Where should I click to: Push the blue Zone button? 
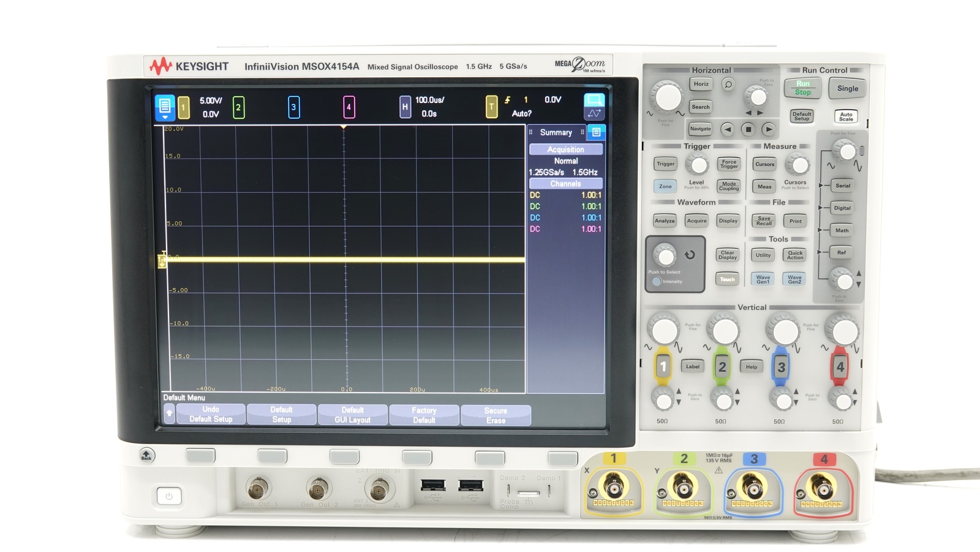point(665,186)
